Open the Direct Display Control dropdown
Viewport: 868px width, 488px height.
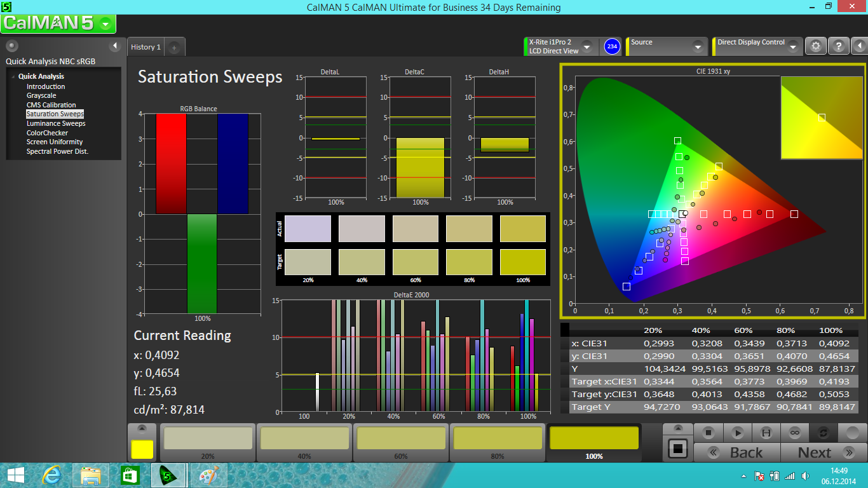(x=793, y=47)
